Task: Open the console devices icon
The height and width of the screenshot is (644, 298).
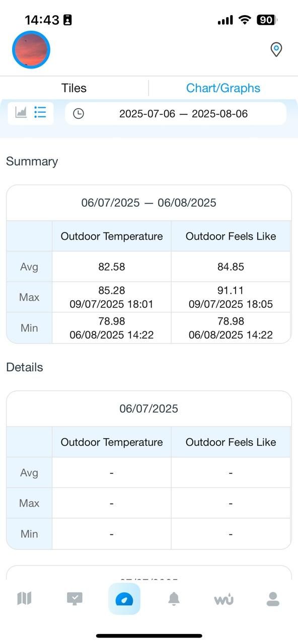Action: 74,599
